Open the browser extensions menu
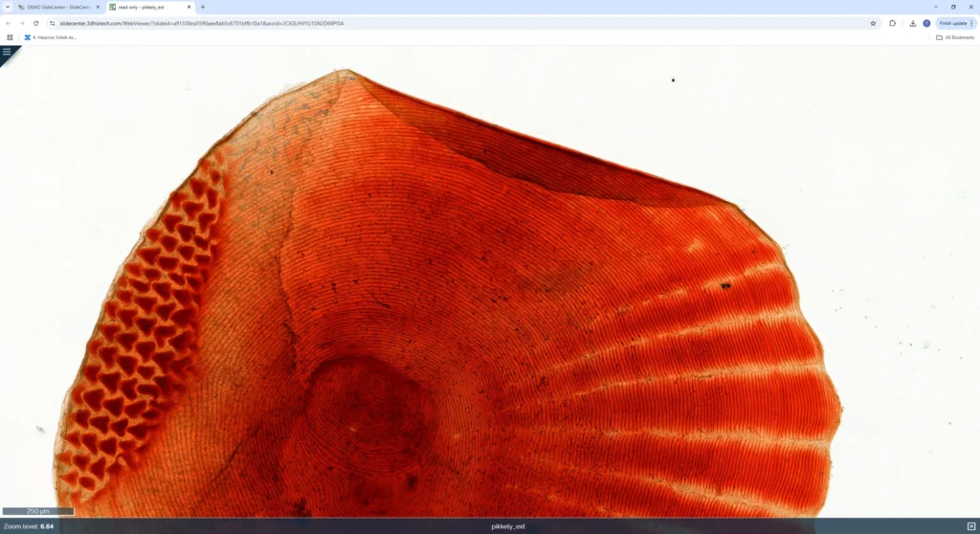Image resolution: width=980 pixels, height=534 pixels. coord(893,23)
